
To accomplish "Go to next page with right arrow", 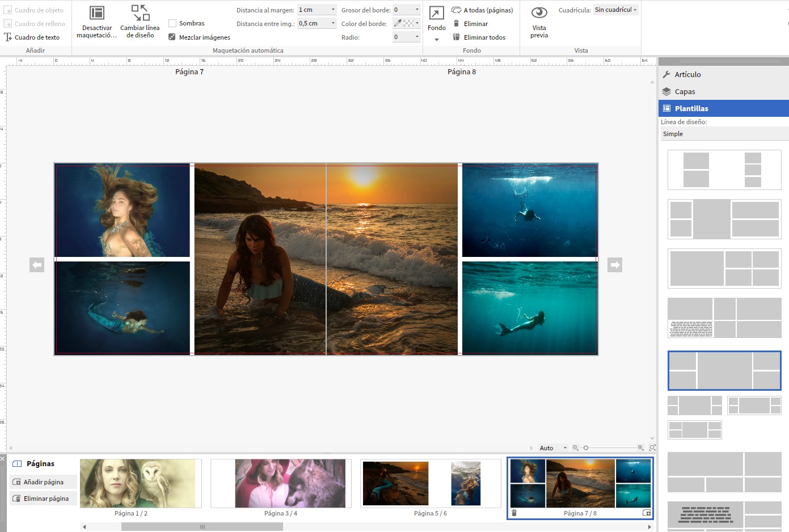I will [x=615, y=265].
